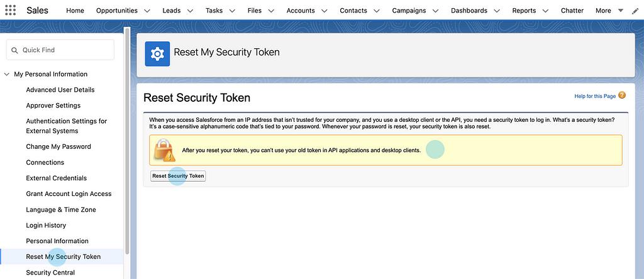Open the App Launcher grid icon
The image size is (644, 279).
pos(11,11)
